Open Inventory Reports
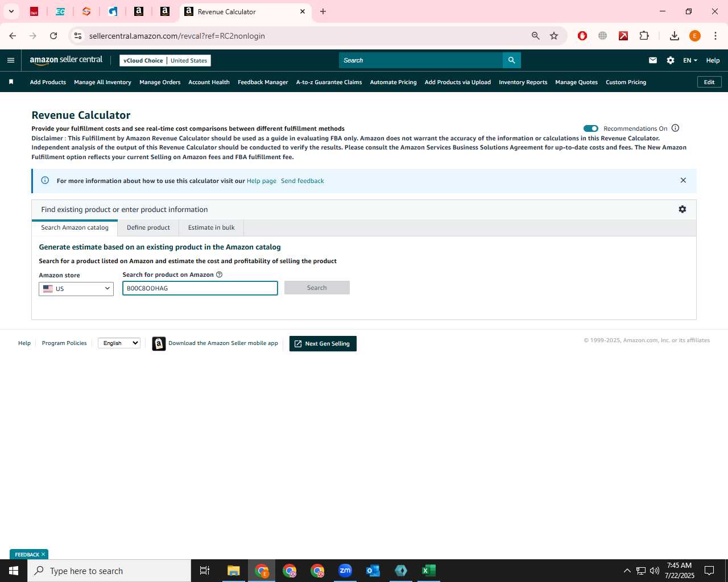Image resolution: width=728 pixels, height=582 pixels. click(x=523, y=82)
